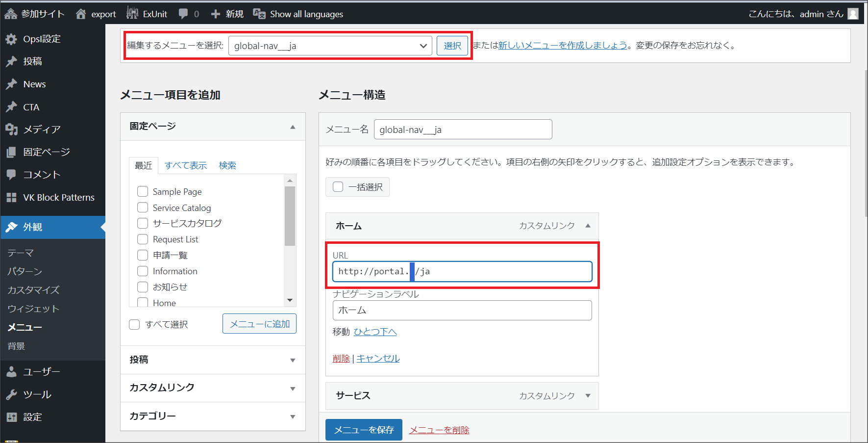This screenshot has height=443, width=868.
Task: Expand the カスタムリンク accordion panel
Action: 213,388
